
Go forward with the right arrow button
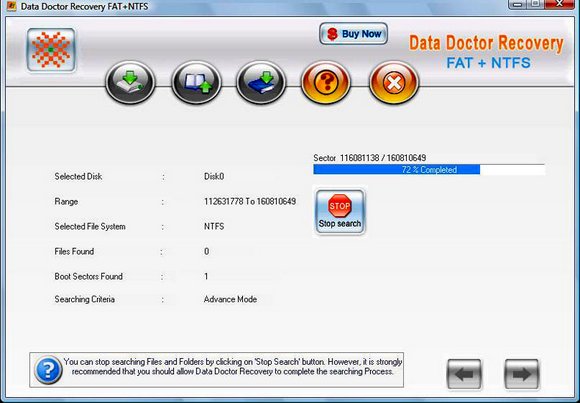[x=521, y=374]
